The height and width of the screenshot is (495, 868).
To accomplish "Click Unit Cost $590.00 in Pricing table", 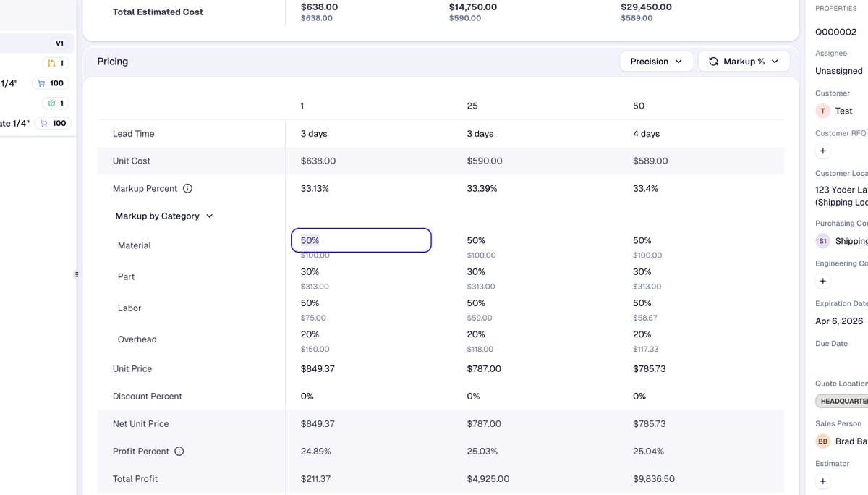I will 485,161.
